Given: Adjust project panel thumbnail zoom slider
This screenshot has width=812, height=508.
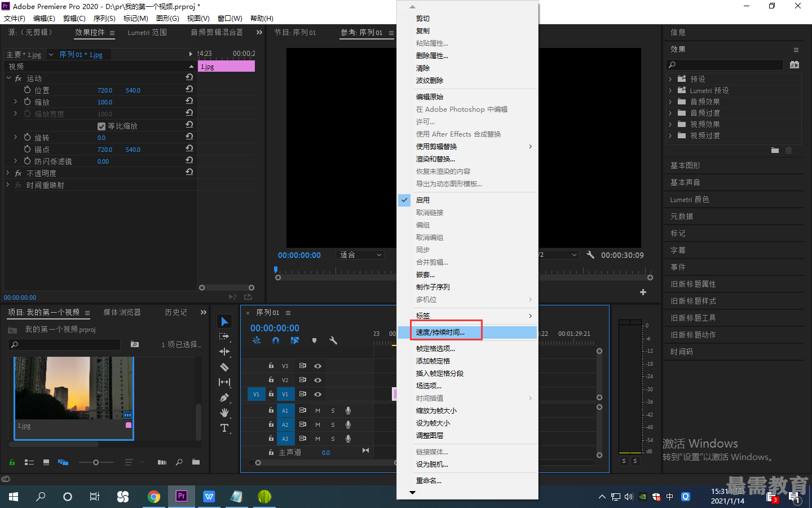Looking at the screenshot, I should [x=96, y=462].
